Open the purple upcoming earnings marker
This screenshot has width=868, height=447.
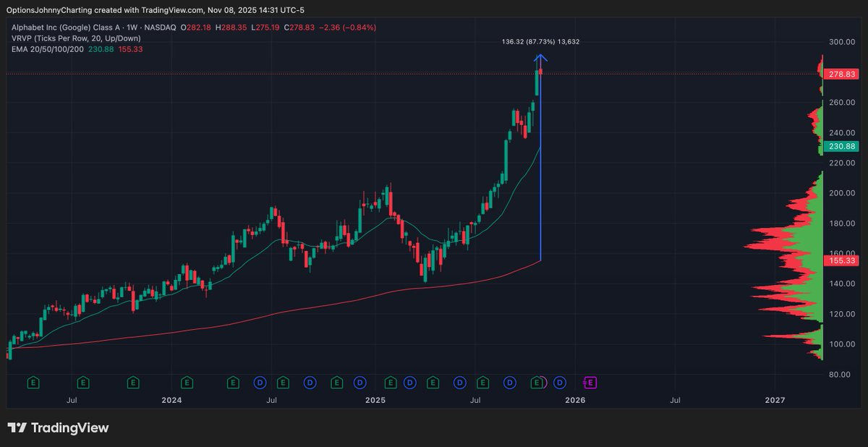click(x=590, y=382)
